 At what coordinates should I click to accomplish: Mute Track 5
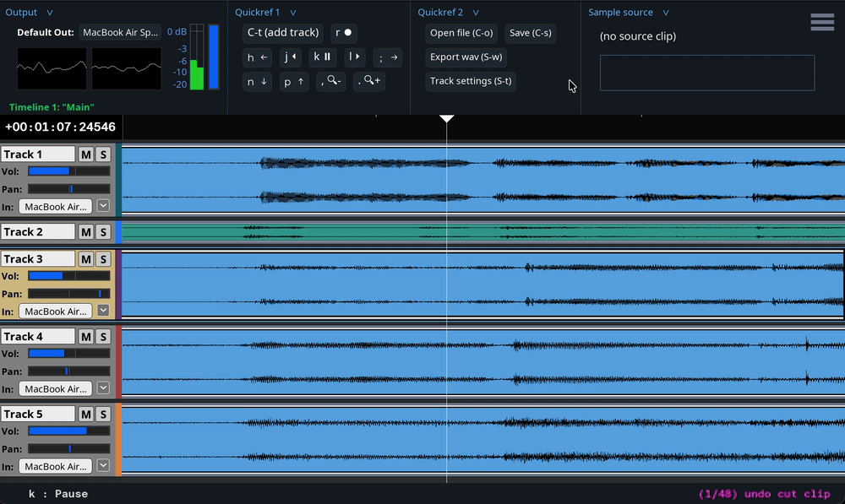pos(85,415)
